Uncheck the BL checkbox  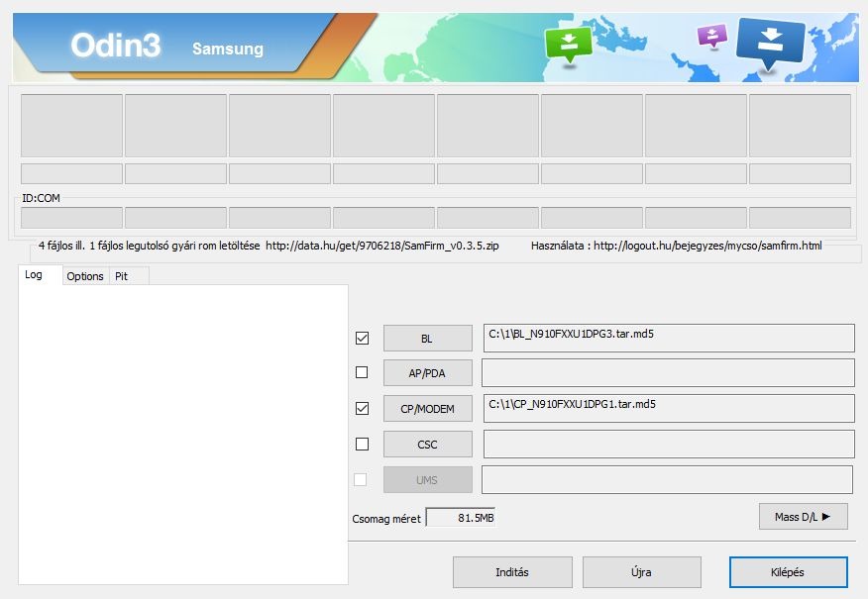point(362,338)
